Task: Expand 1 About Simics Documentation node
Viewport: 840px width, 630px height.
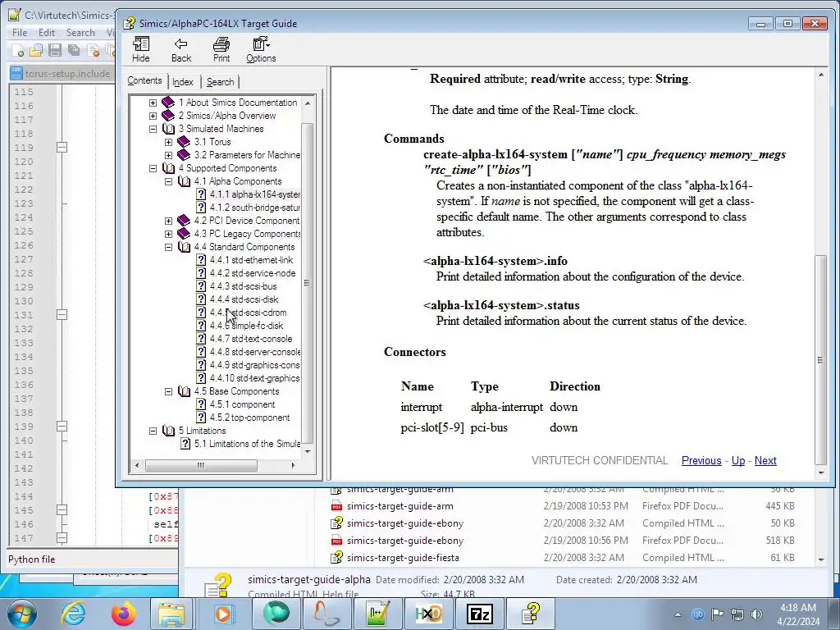Action: [x=153, y=103]
